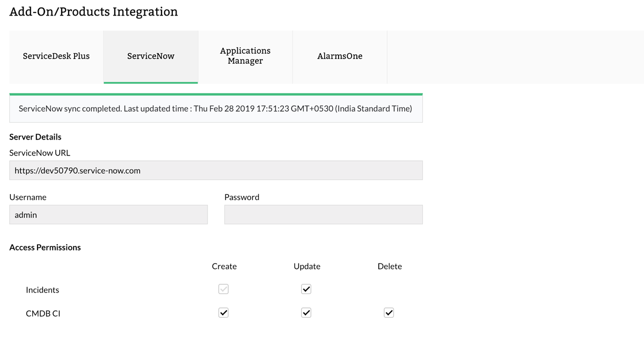644x337 pixels.
Task: Select the ServiceNow tab
Action: (x=151, y=56)
